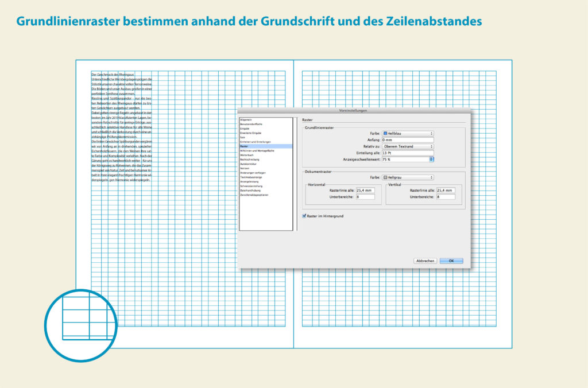Open the Dokumentraster Farbe dropdown

coord(408,177)
